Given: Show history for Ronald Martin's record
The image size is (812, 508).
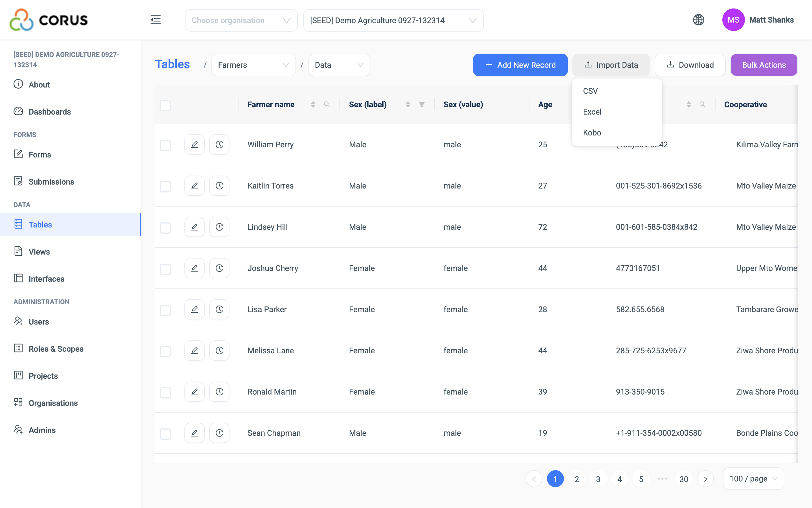Looking at the screenshot, I should pyautogui.click(x=219, y=392).
